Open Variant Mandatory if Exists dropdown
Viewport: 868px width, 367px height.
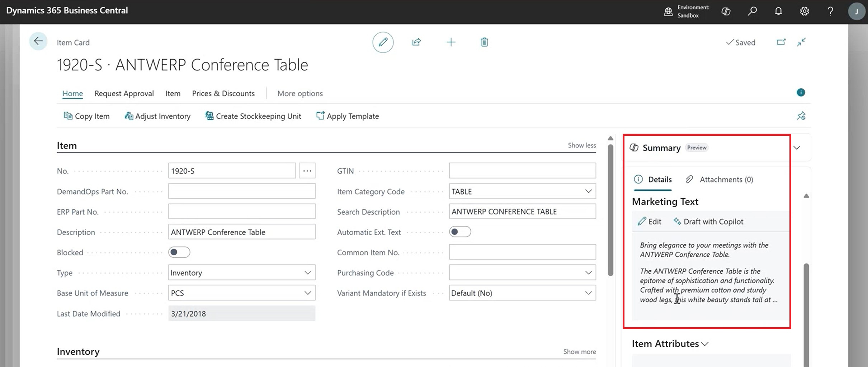tap(588, 293)
